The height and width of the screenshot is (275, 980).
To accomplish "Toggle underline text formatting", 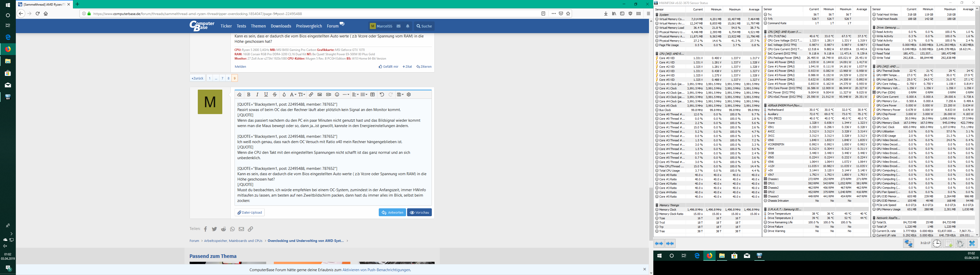I will pyautogui.click(x=266, y=94).
